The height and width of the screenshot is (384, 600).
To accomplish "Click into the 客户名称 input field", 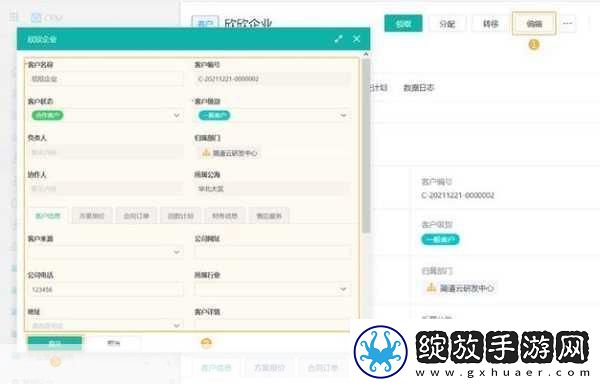I will pyautogui.click(x=105, y=79).
